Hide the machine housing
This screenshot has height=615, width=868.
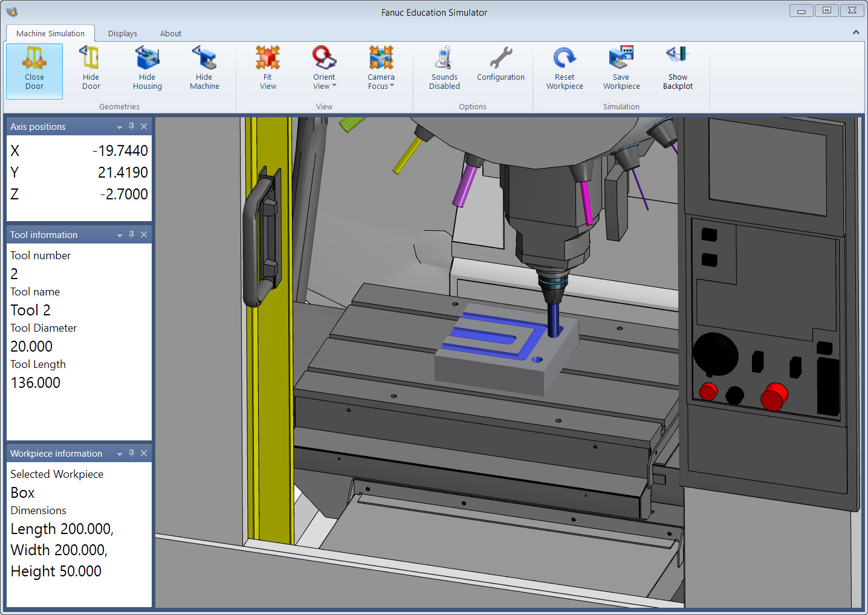(x=147, y=66)
